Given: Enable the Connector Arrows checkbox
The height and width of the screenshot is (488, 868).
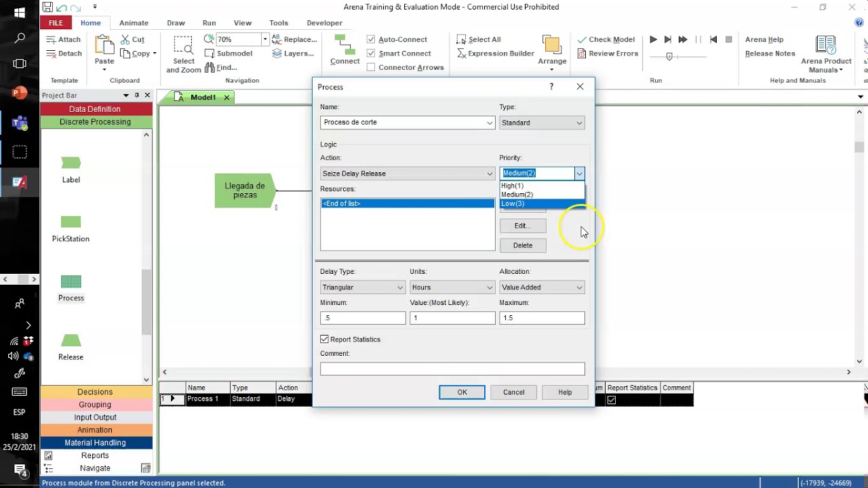Looking at the screenshot, I should point(371,67).
